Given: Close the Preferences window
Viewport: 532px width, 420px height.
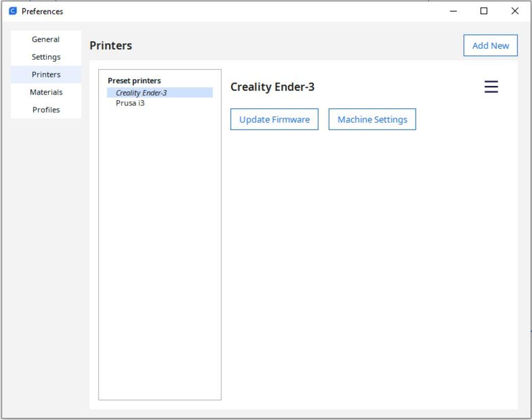Looking at the screenshot, I should [515, 11].
